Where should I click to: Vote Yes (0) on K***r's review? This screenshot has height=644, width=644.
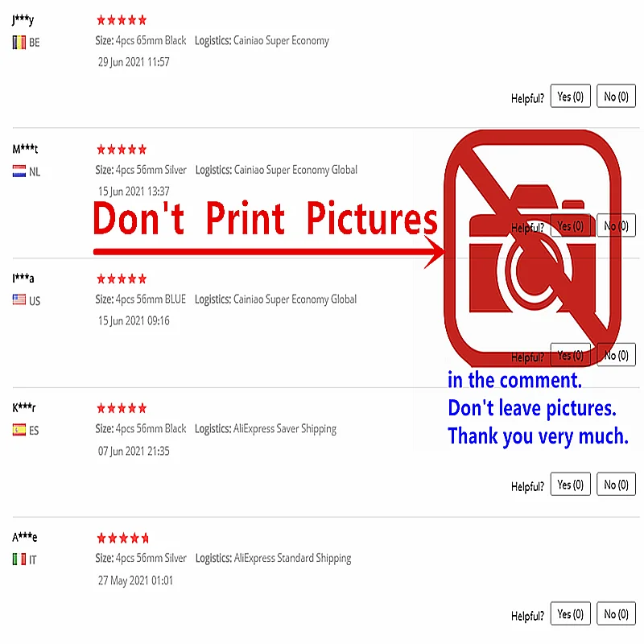point(571,485)
